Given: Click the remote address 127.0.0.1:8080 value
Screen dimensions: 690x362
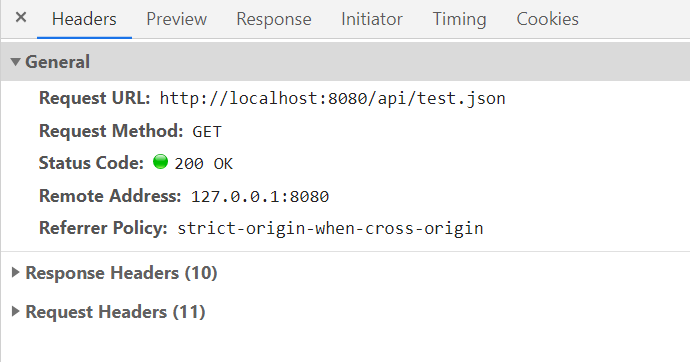Looking at the screenshot, I should coord(260,196).
